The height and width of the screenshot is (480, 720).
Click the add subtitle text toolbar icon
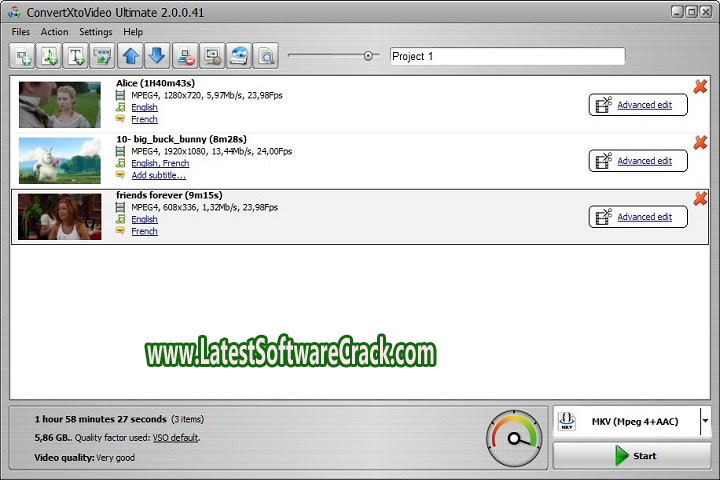point(76,56)
